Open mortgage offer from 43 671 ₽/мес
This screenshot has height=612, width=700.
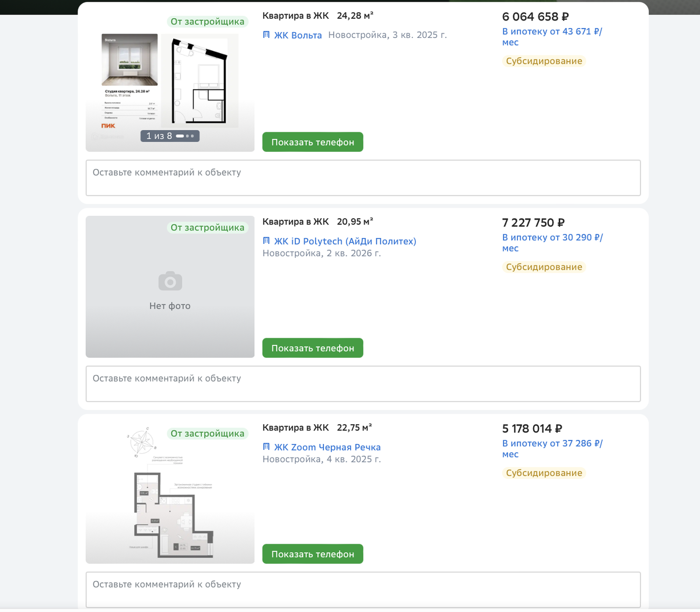click(x=551, y=37)
